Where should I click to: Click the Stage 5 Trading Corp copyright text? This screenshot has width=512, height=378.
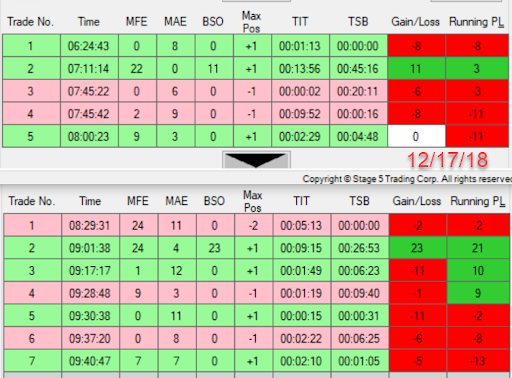pos(407,179)
